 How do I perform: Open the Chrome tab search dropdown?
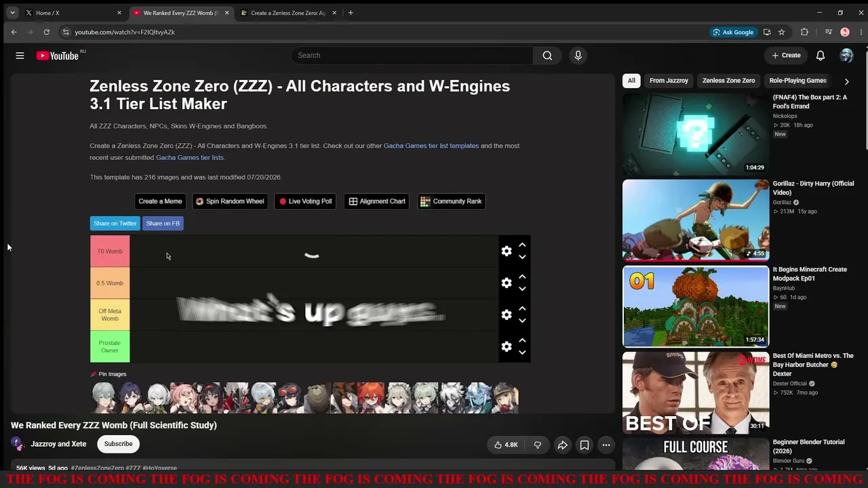tap(12, 12)
